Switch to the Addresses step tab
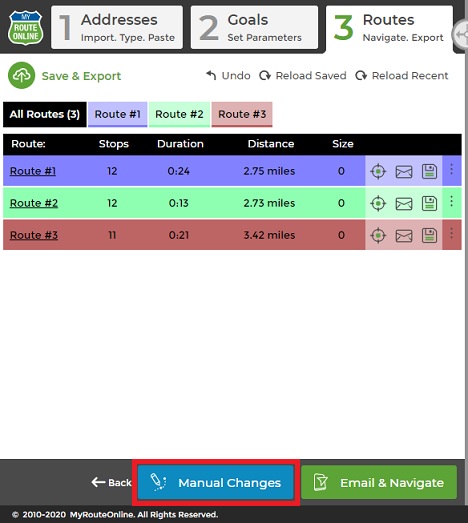Screen dimensions: 468x523 [x=117, y=28]
